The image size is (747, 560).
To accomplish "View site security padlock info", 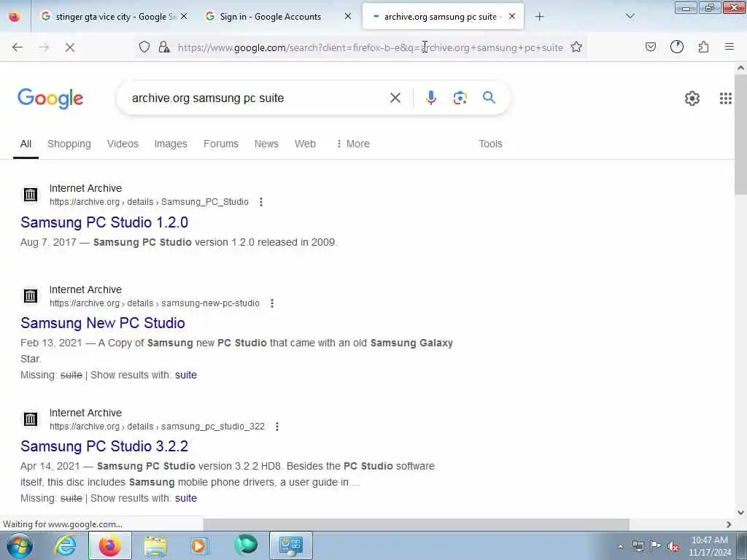I will pos(164,47).
